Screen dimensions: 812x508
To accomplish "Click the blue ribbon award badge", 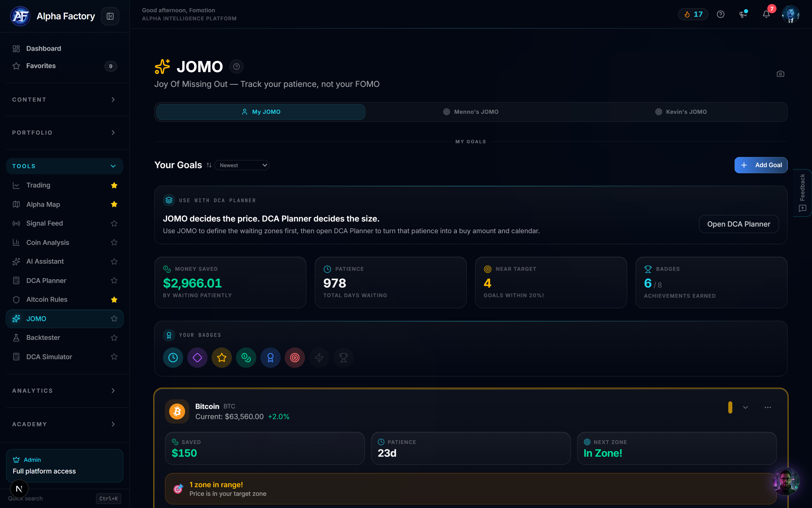I will tap(270, 357).
